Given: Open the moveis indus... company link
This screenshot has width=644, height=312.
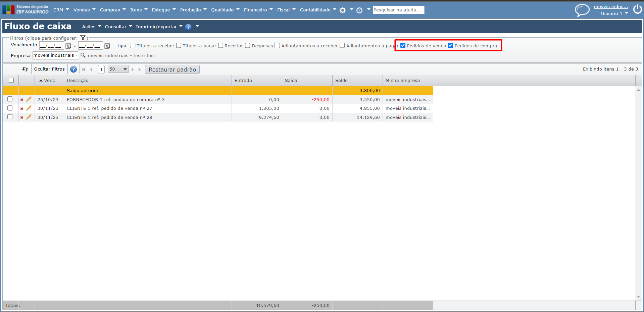Looking at the screenshot, I should tap(611, 7).
